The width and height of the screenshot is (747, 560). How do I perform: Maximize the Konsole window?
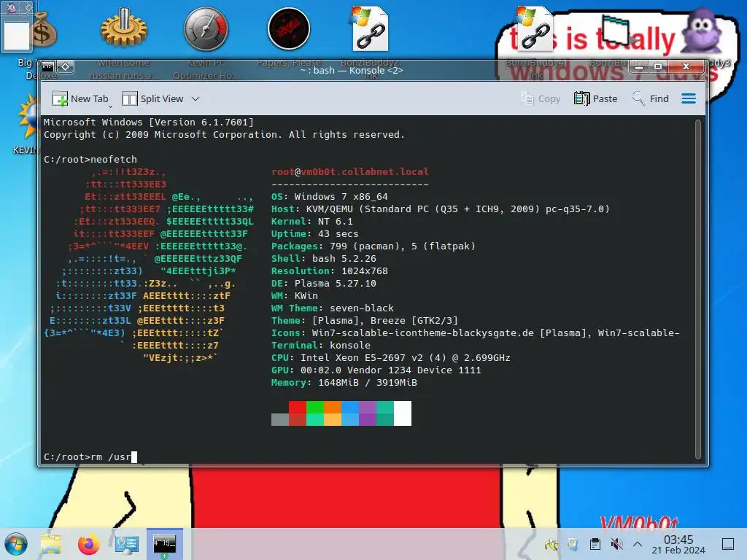tap(658, 66)
